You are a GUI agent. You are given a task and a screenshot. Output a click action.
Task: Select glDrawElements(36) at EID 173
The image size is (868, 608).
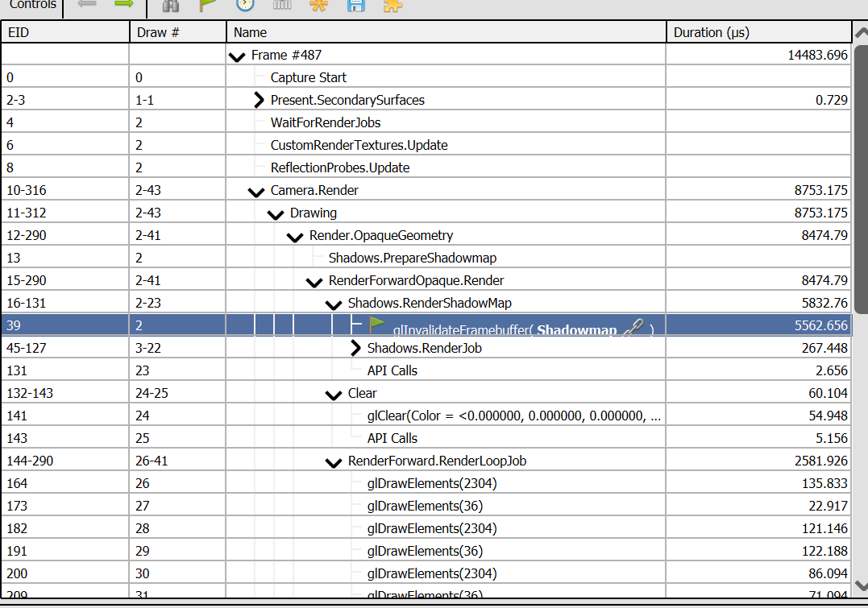click(425, 507)
